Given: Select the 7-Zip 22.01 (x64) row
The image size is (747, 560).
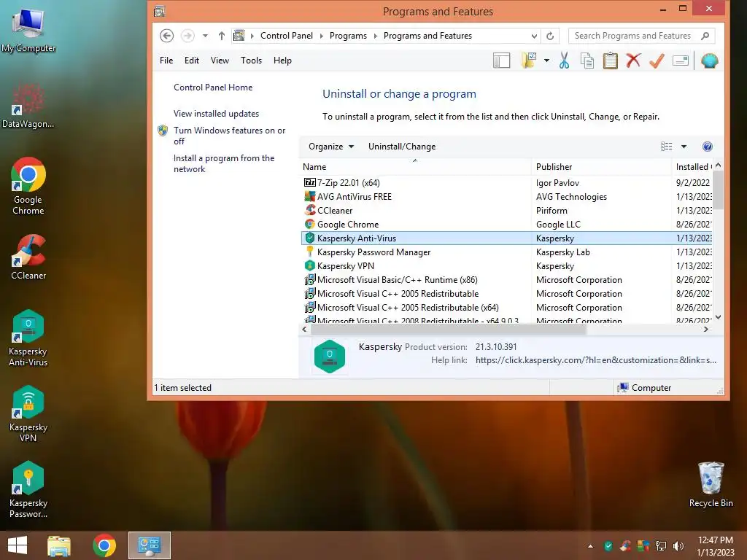Looking at the screenshot, I should (x=506, y=183).
